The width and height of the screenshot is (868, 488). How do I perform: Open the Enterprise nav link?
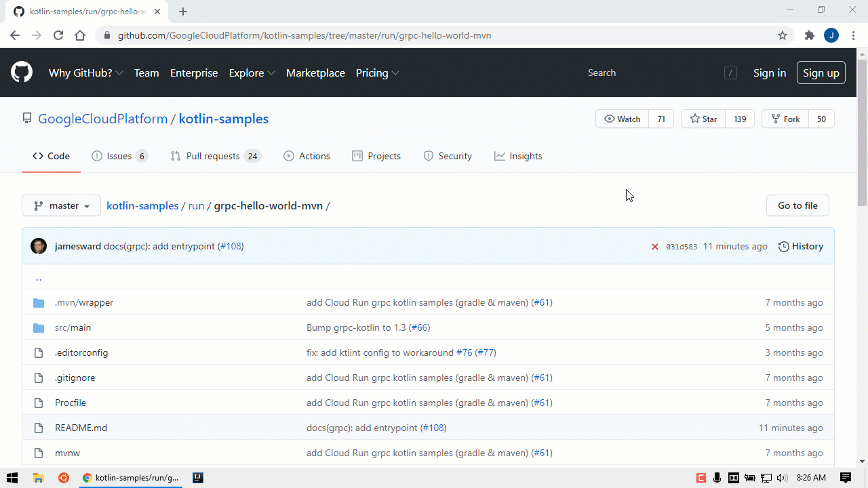(x=194, y=73)
